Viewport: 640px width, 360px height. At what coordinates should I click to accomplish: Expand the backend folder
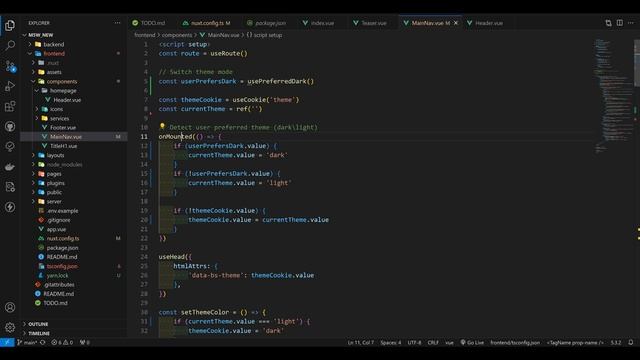53,44
